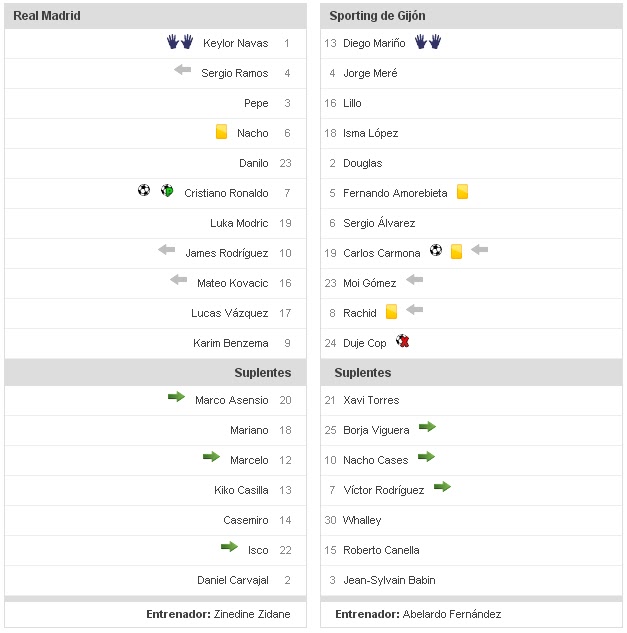The height and width of the screenshot is (633, 627).
Task: Click green substitution arrow beside Marco Asensio
Action: pos(176,398)
